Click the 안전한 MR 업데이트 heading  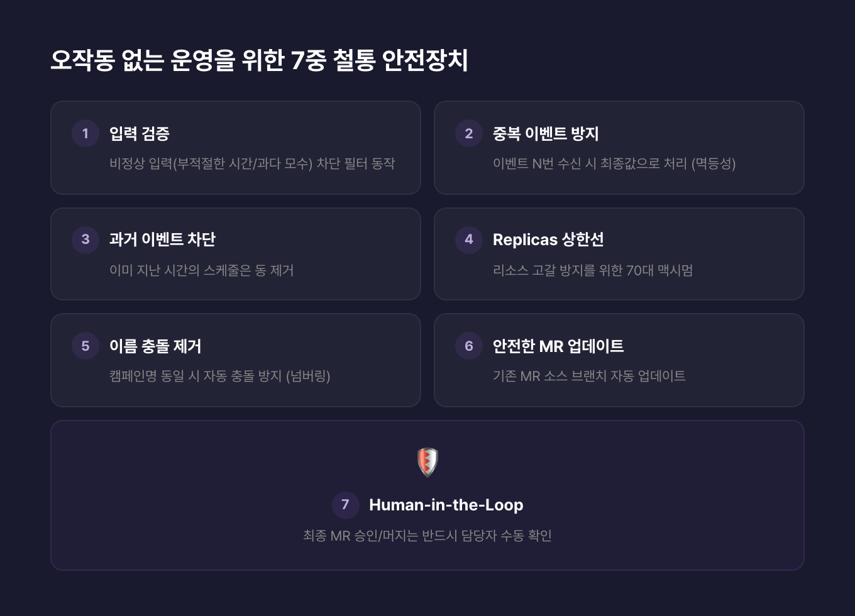(558, 346)
